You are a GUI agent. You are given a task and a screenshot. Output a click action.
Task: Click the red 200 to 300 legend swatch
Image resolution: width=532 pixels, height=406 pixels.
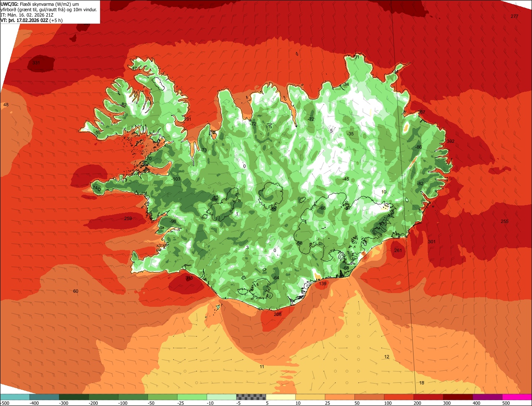(428, 397)
